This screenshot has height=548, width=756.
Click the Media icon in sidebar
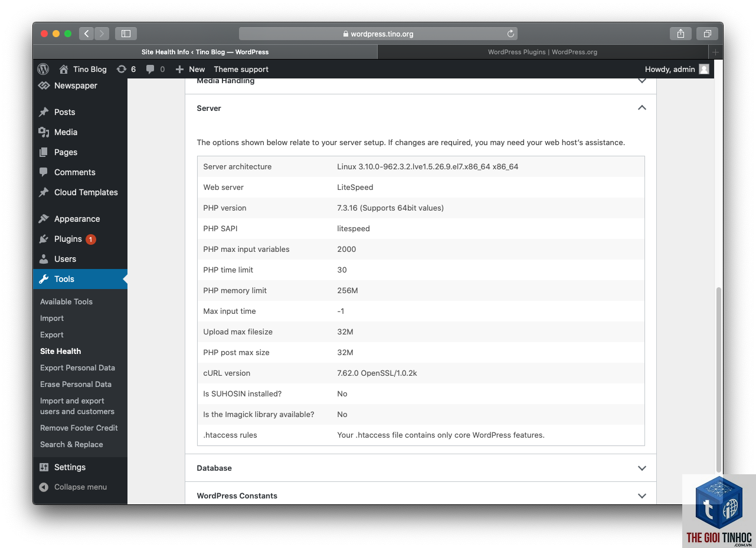[x=44, y=132]
